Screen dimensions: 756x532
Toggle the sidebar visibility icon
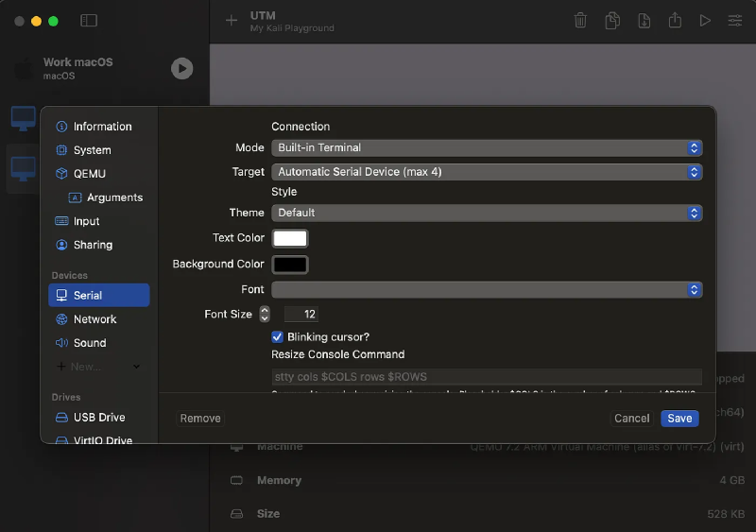[89, 21]
